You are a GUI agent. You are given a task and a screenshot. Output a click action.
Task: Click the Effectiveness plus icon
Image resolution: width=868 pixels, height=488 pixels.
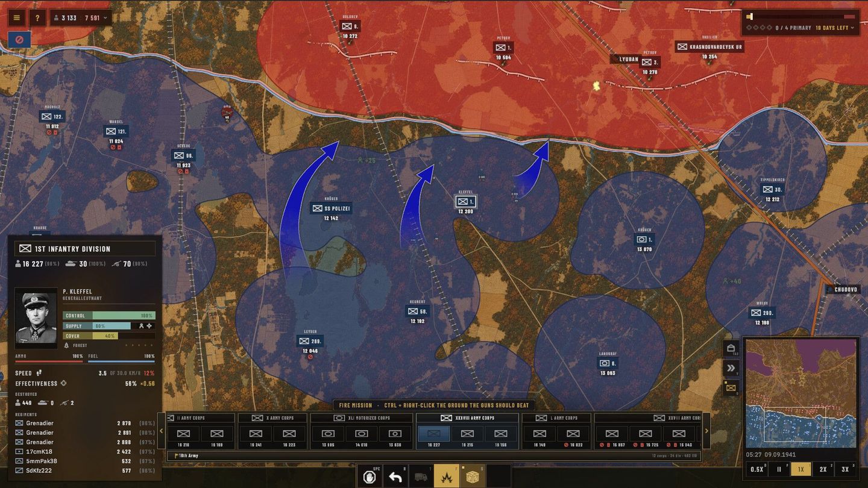coord(63,383)
